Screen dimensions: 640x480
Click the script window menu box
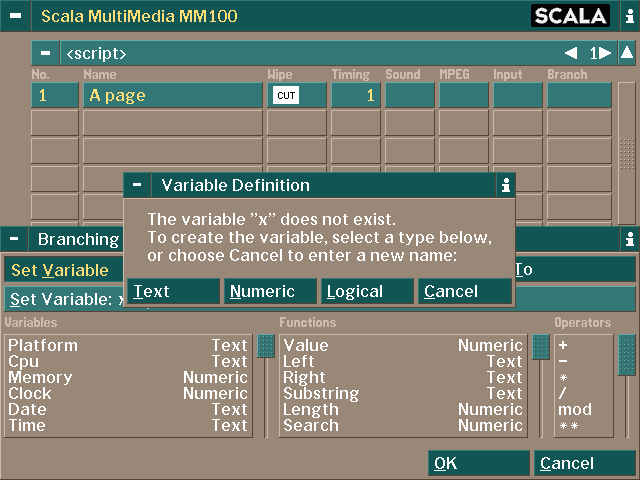tap(45, 53)
